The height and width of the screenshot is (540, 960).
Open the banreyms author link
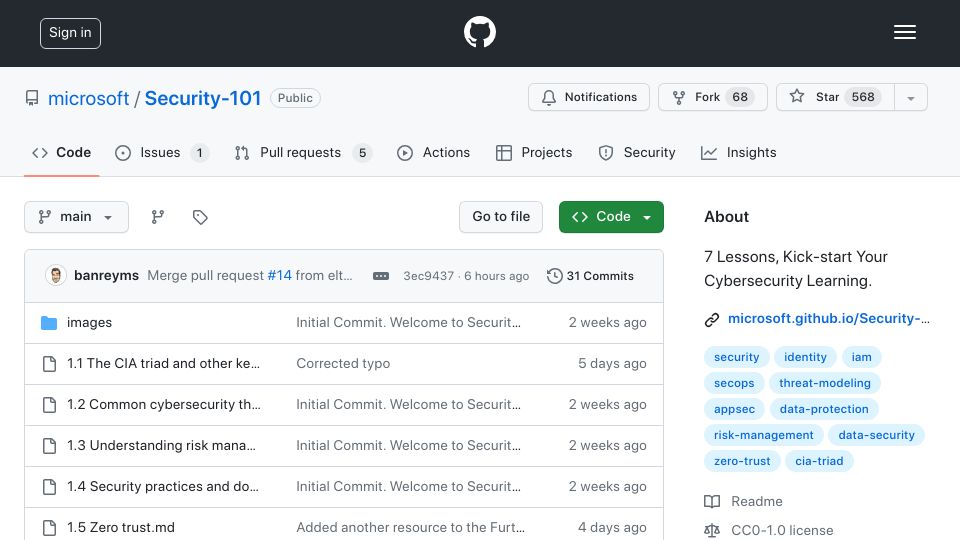click(x=107, y=276)
